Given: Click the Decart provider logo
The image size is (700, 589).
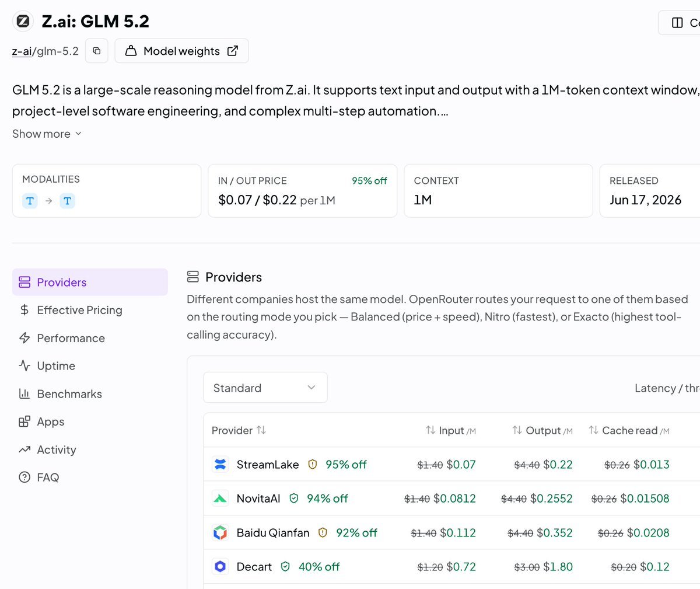Looking at the screenshot, I should point(220,567).
